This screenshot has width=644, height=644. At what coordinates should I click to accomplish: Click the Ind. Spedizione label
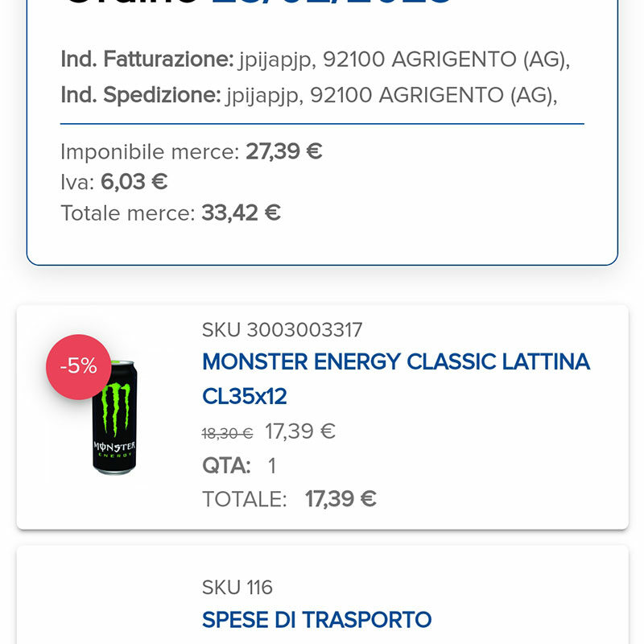click(140, 95)
